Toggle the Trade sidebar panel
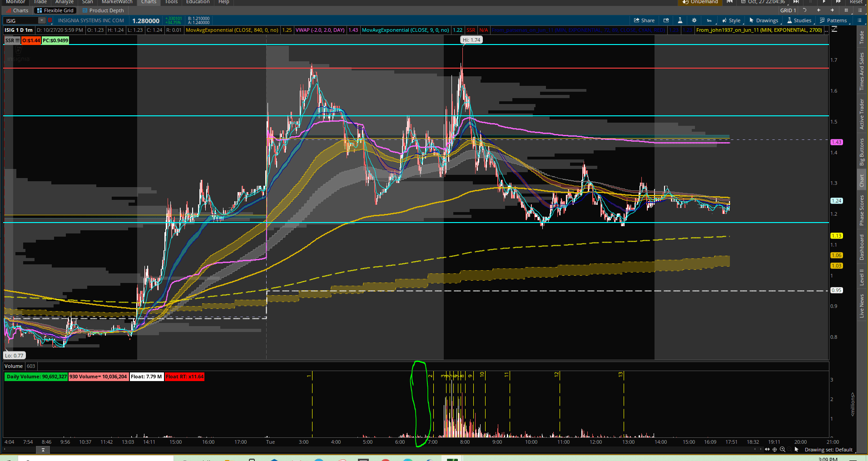Image resolution: width=868 pixels, height=461 pixels. pos(862,38)
